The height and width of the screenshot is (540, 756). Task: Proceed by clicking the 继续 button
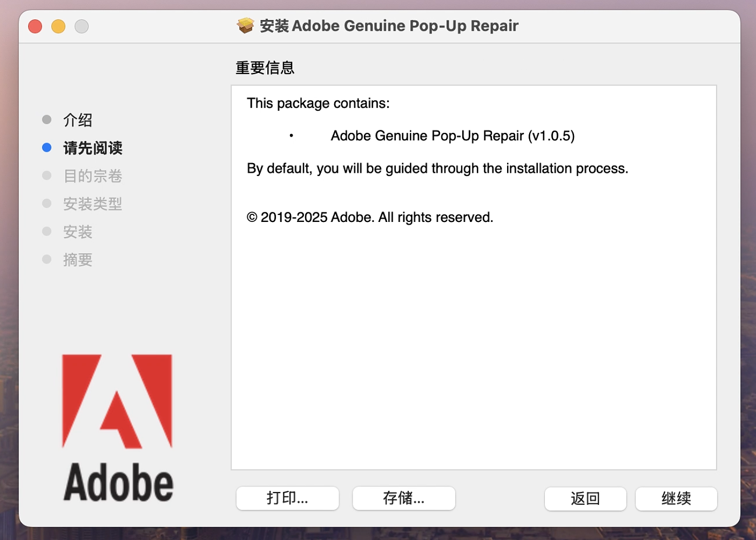[676, 498]
